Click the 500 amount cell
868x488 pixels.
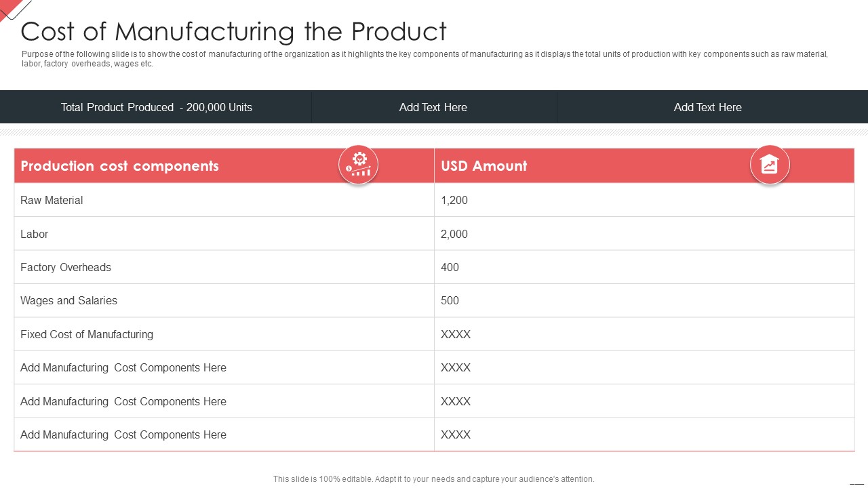pos(644,300)
